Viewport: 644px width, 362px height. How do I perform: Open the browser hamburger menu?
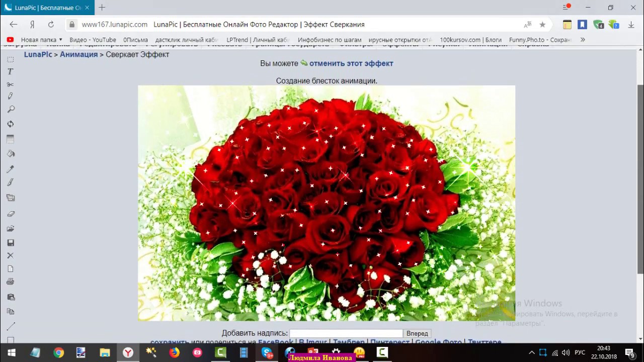566,8
